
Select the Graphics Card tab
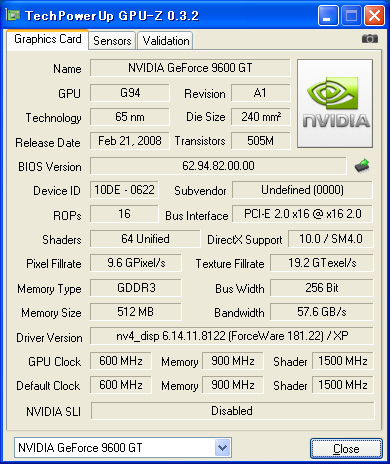[x=47, y=39]
